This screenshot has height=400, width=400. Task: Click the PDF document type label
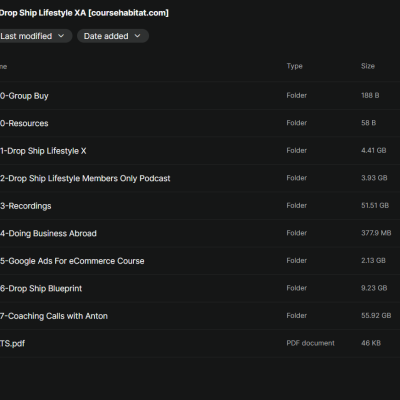(310, 343)
